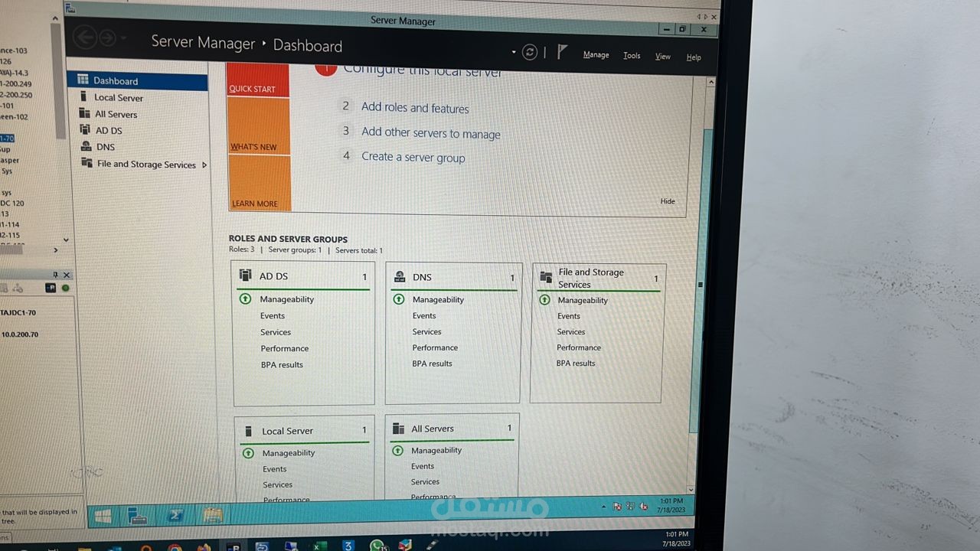
Task: Click the WHAT'S NEW tab tile
Action: pyautogui.click(x=260, y=126)
